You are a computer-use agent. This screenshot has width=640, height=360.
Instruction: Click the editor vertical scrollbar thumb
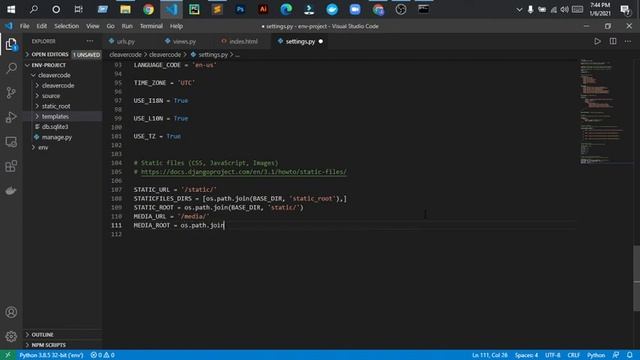[x=637, y=278]
